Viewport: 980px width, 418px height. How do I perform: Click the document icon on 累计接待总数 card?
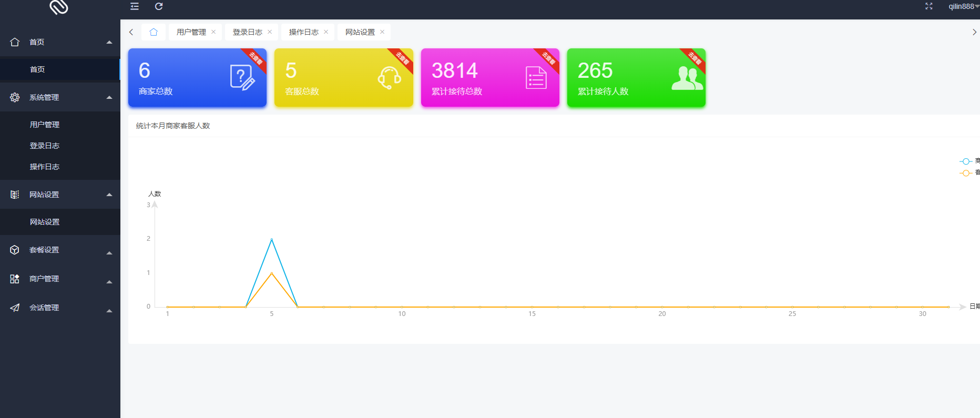[x=536, y=78]
